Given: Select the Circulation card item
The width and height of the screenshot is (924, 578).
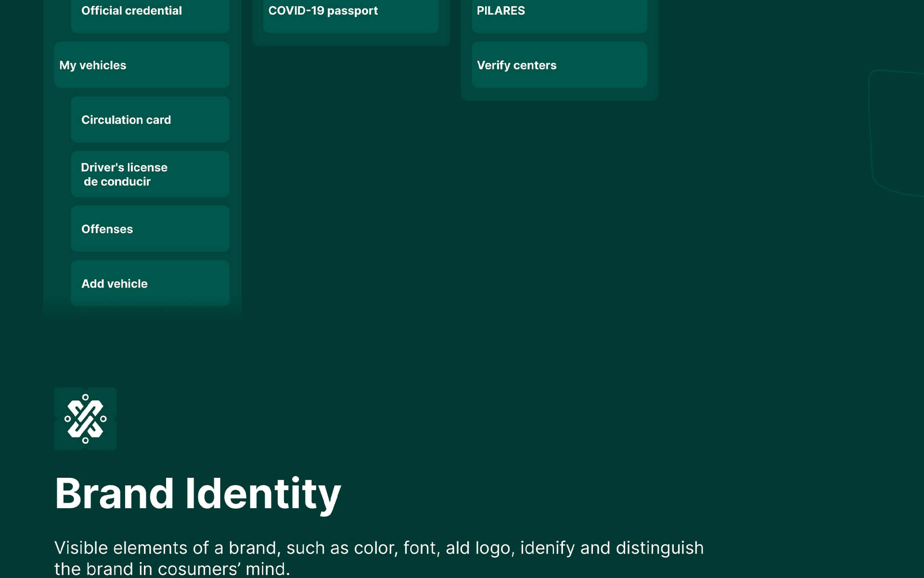Looking at the screenshot, I should tap(150, 119).
